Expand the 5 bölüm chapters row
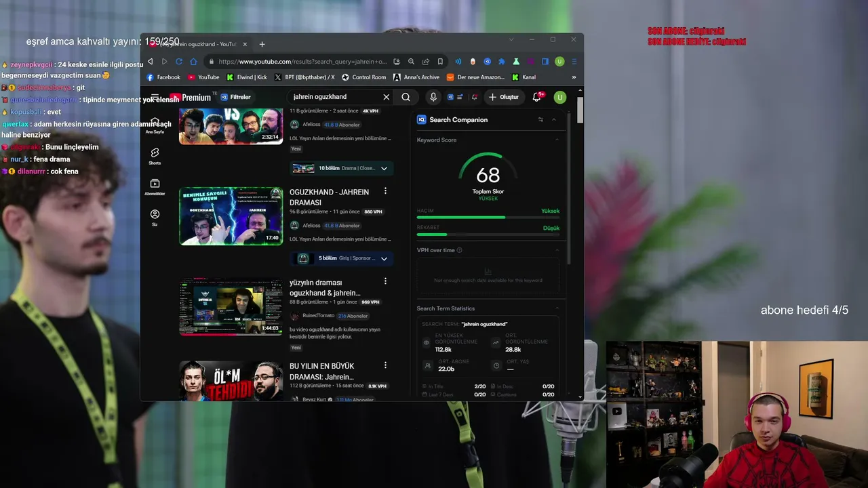This screenshot has height=488, width=868. (x=342, y=258)
